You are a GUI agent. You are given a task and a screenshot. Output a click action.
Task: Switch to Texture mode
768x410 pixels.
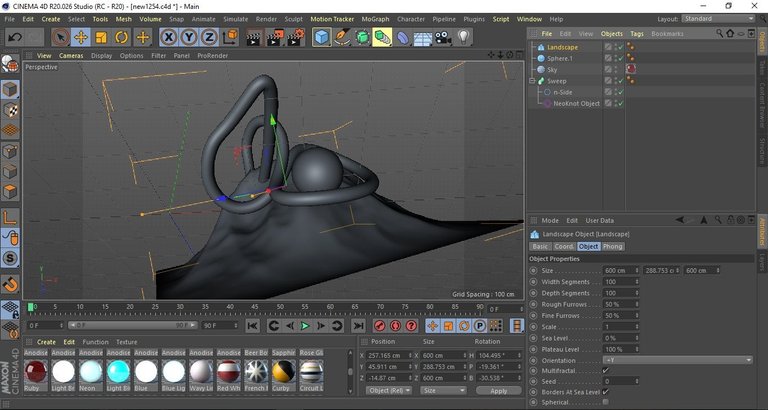pos(10,110)
